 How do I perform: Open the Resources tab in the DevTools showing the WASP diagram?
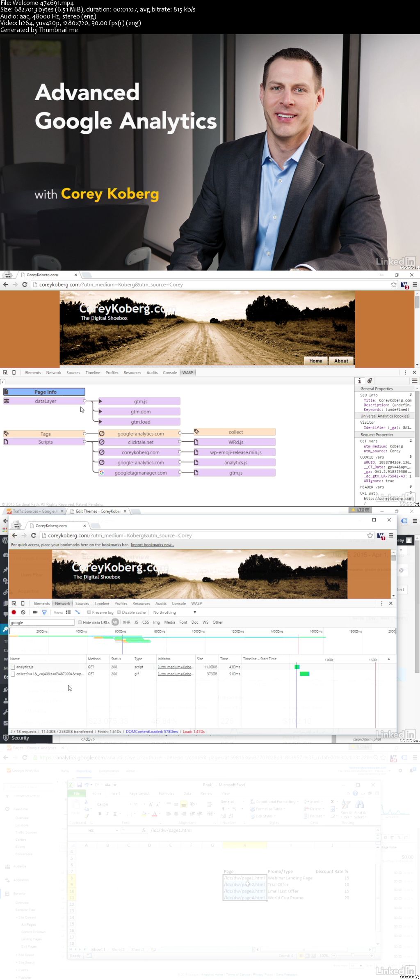pos(132,373)
